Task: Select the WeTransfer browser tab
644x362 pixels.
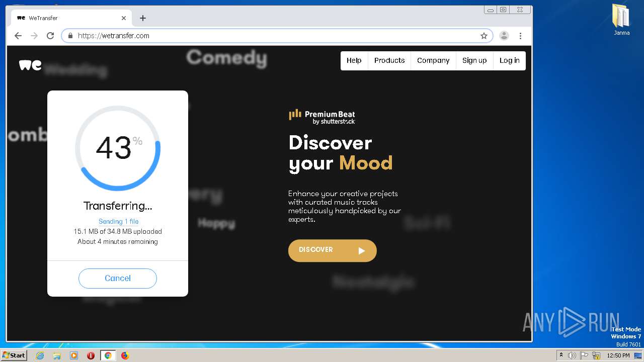Action: click(71, 18)
